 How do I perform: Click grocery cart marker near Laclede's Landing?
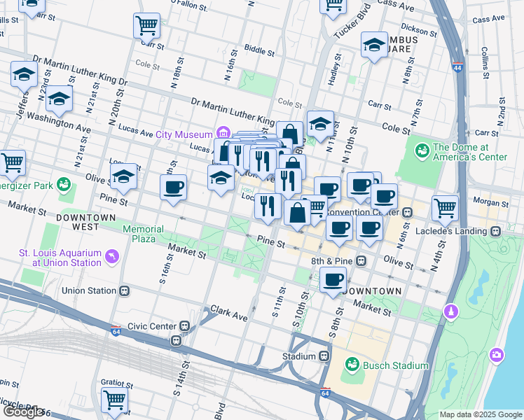click(x=445, y=211)
